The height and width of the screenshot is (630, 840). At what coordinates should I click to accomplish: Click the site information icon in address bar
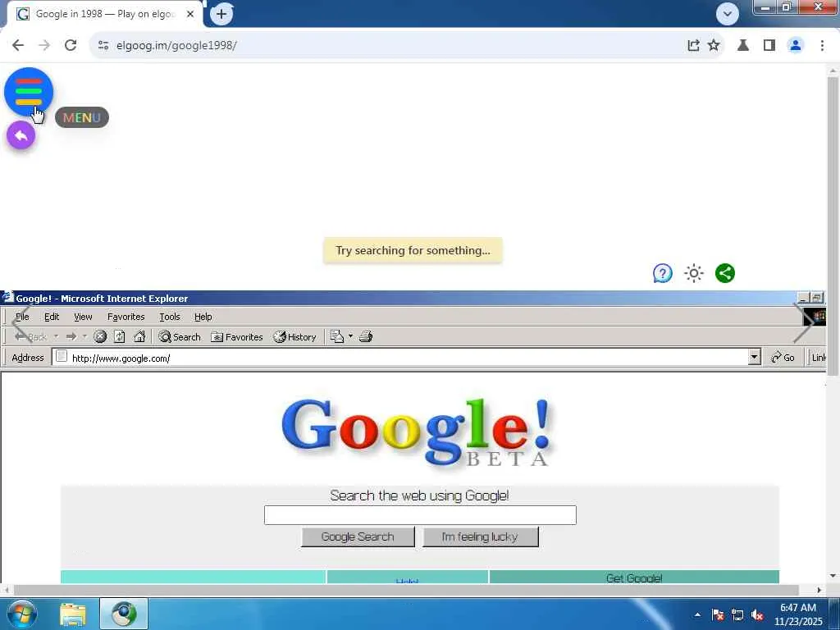point(103,45)
